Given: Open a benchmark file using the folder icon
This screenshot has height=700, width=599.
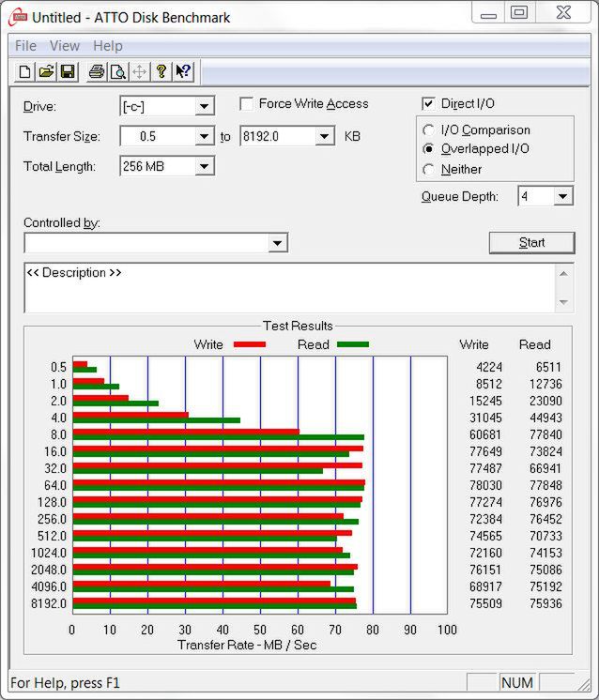Looking at the screenshot, I should pyautogui.click(x=46, y=71).
